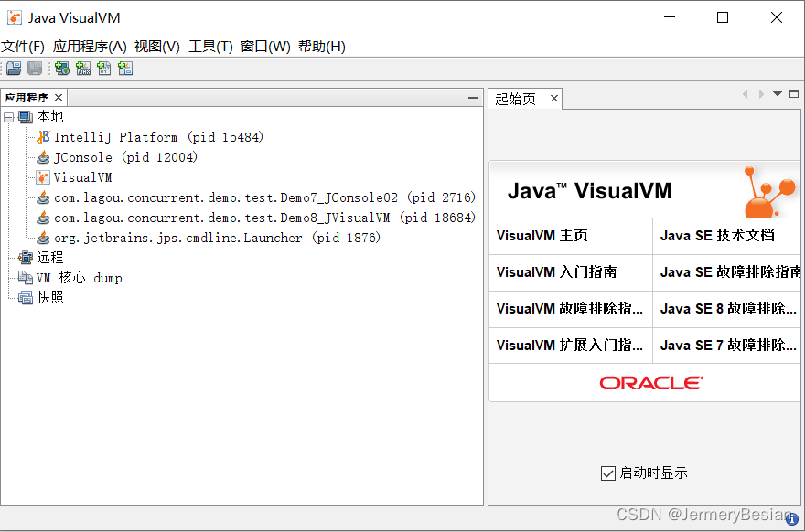Image resolution: width=805 pixels, height=532 pixels.
Task: Click the Add JMX connection toolbar icon
Action: 83,69
